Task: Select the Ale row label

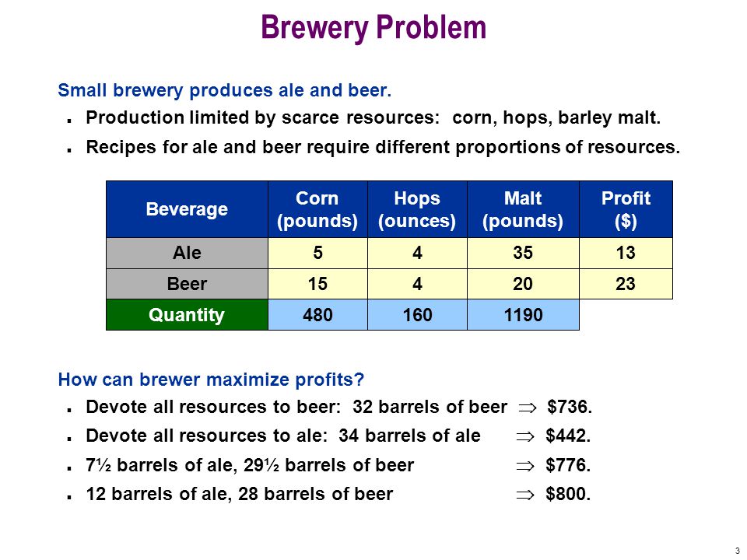Action: [x=187, y=253]
